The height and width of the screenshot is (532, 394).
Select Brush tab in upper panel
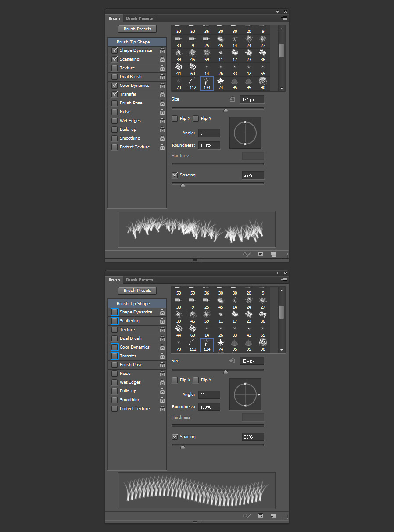point(114,18)
